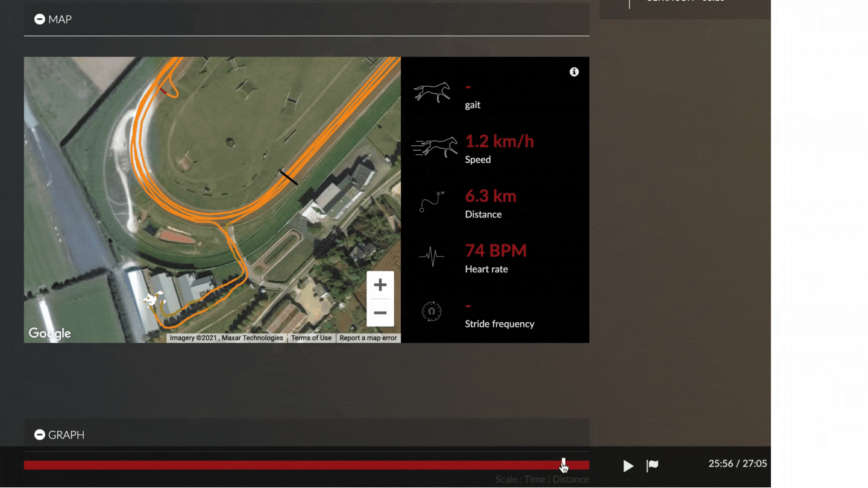Screen dimensions: 868x488
Task: Switch timeline scale to Time
Action: pyautogui.click(x=535, y=480)
